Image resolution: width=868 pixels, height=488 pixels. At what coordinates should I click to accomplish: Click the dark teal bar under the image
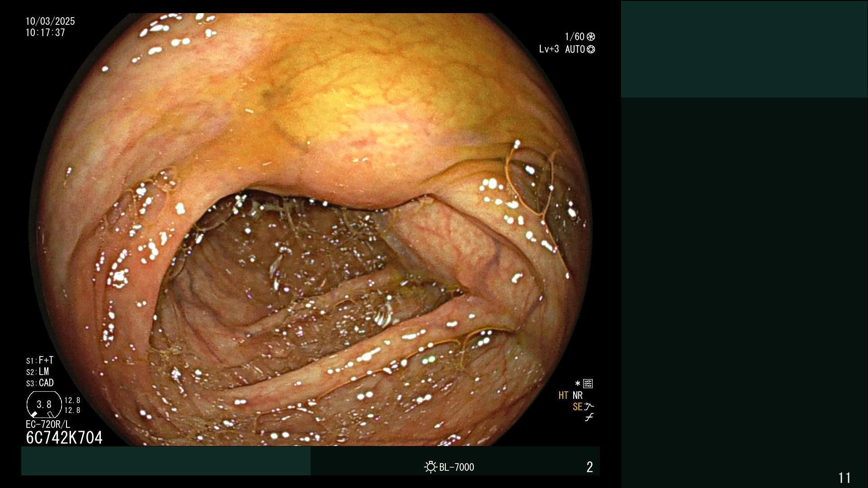coord(166,461)
